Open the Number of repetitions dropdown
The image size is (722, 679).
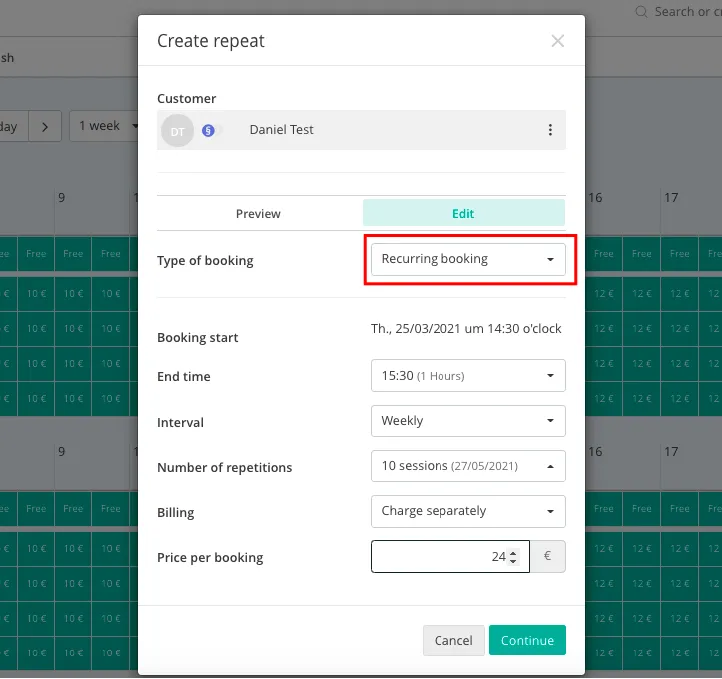tap(467, 466)
